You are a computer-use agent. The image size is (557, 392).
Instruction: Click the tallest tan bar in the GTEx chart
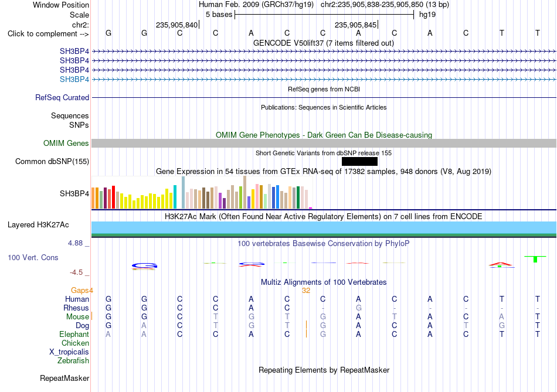[244, 192]
